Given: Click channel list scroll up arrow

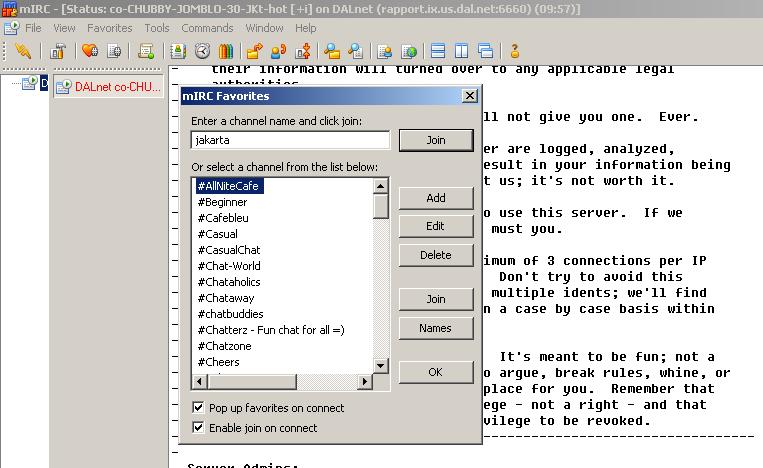Looking at the screenshot, I should [381, 186].
